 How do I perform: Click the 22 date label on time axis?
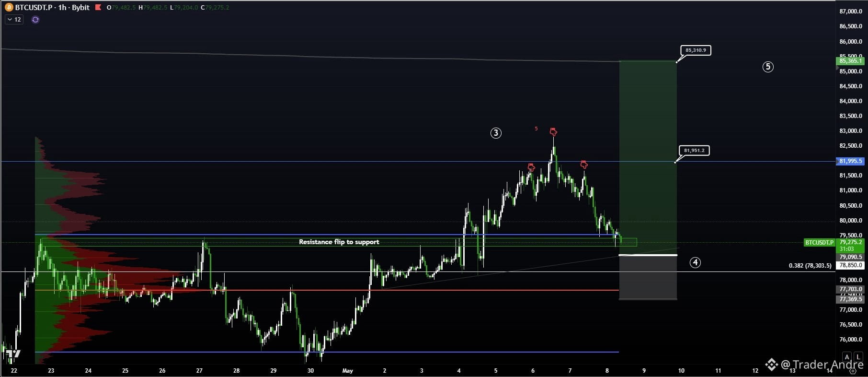pos(14,371)
